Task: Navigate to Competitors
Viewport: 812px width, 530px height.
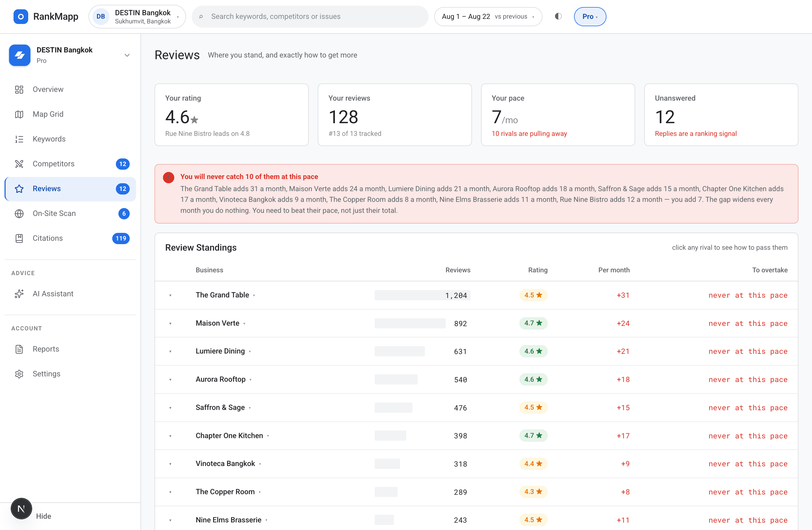Action: tap(70, 164)
